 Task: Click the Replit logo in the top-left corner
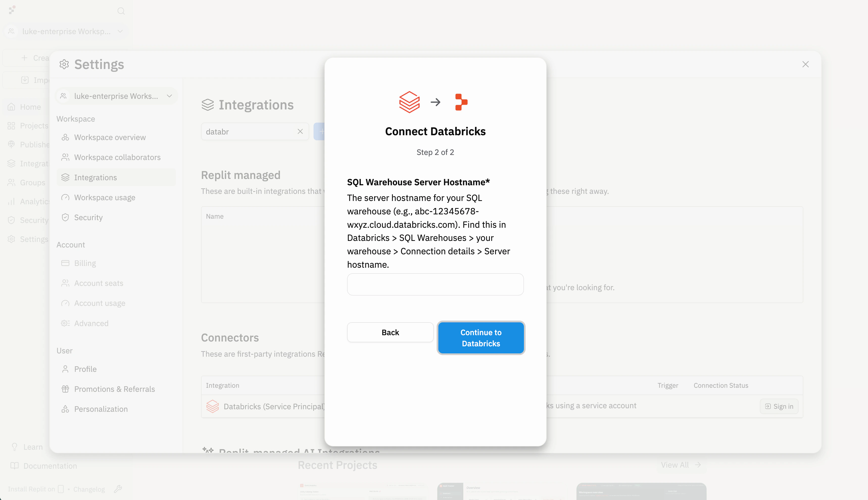click(x=12, y=10)
